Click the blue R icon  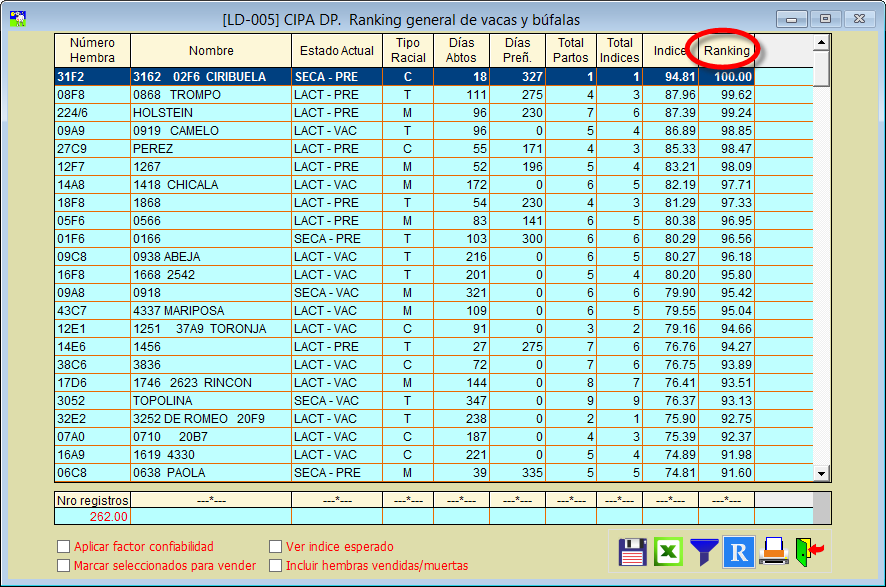[x=738, y=551]
